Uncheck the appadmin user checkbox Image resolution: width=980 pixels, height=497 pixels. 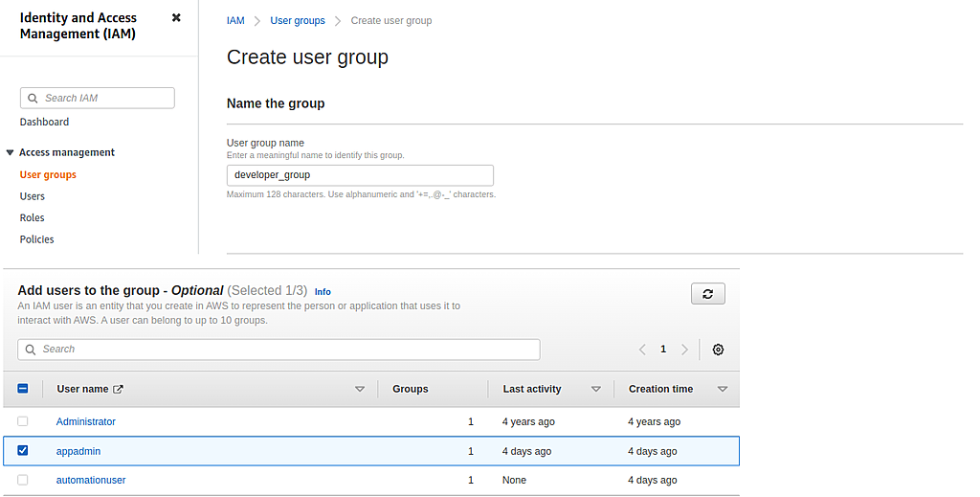tap(23, 450)
